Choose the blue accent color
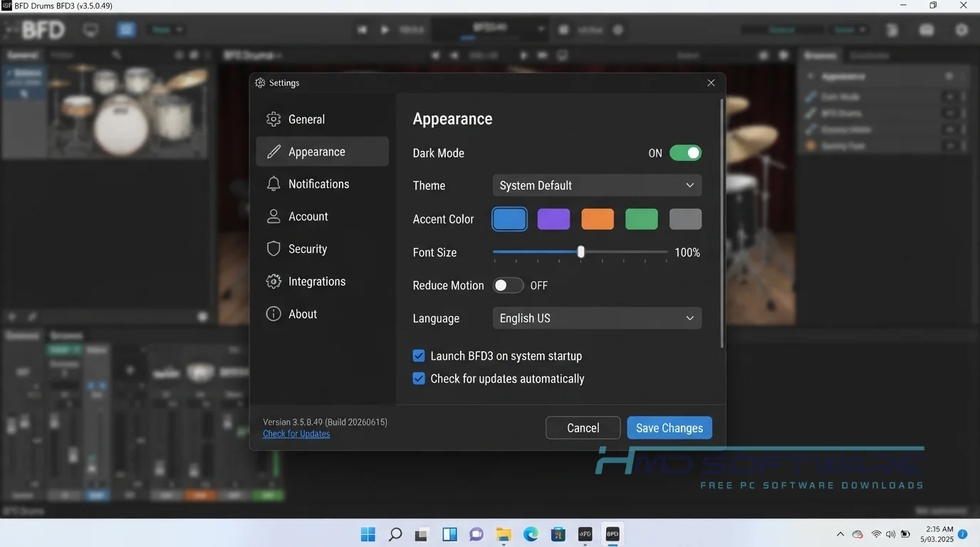This screenshot has height=547, width=980. click(x=509, y=219)
